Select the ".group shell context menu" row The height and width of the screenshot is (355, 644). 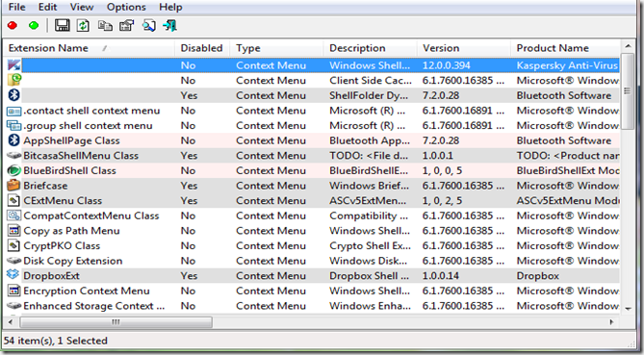point(311,126)
